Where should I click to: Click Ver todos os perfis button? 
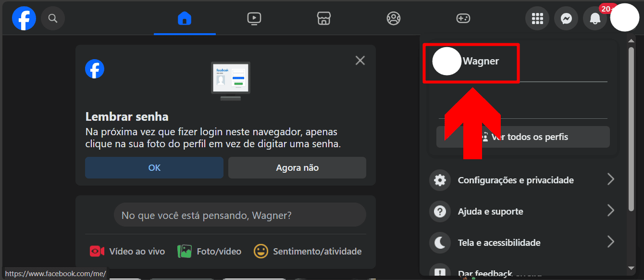click(x=523, y=137)
